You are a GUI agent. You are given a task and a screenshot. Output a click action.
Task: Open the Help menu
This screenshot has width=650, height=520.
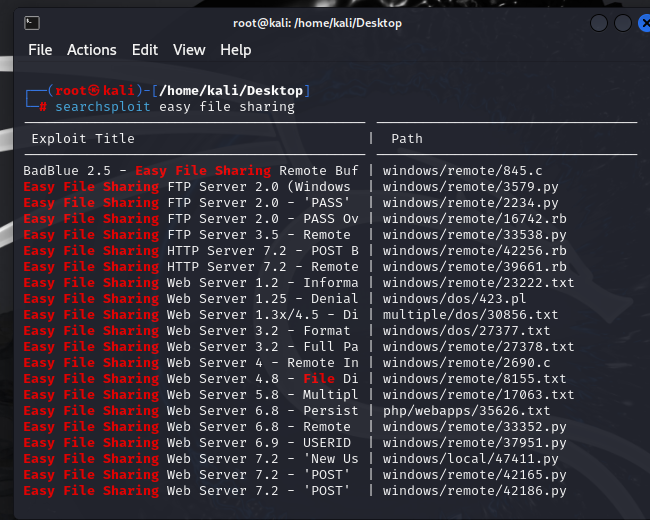[x=236, y=50]
